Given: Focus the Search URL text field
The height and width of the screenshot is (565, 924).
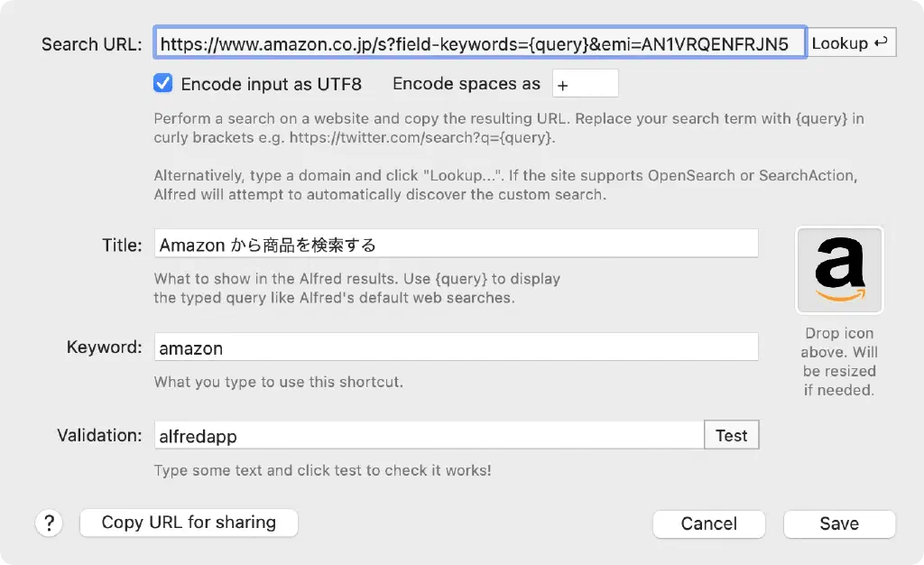Looking at the screenshot, I should coord(479,43).
